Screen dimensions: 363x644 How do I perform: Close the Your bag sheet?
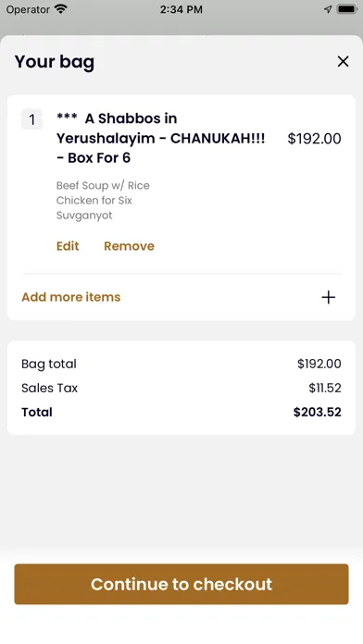pyautogui.click(x=343, y=62)
